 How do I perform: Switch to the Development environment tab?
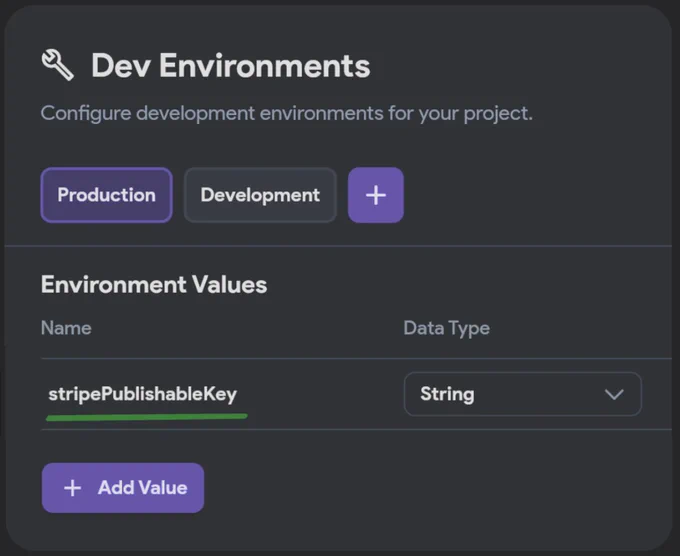[260, 195]
